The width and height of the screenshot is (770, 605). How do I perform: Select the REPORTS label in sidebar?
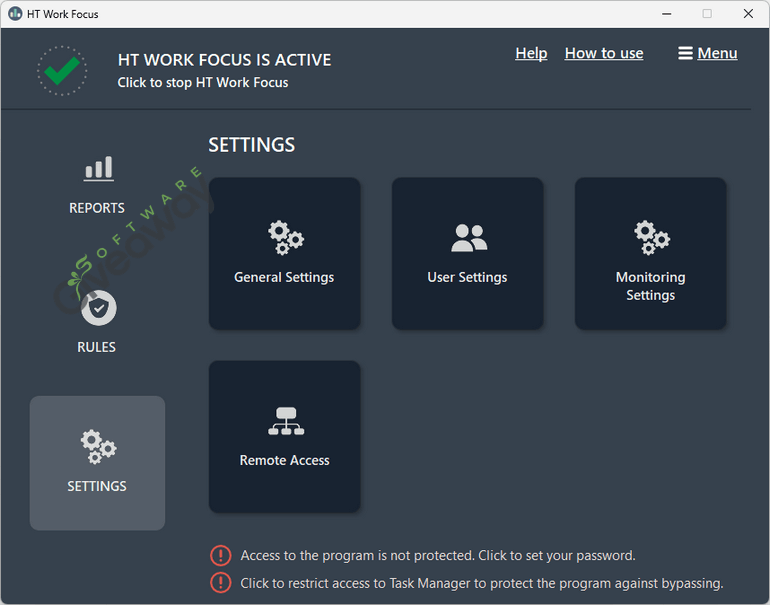[97, 208]
